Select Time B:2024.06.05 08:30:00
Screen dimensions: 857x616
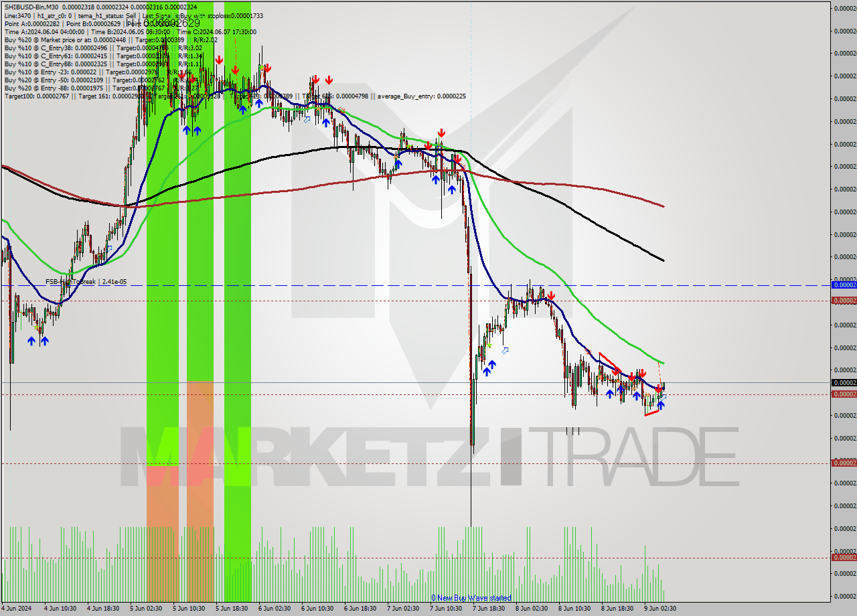(x=131, y=31)
